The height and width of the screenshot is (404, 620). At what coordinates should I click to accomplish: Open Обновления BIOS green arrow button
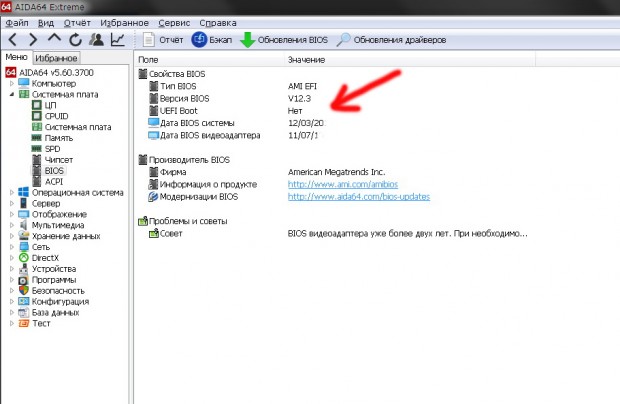pyautogui.click(x=283, y=40)
